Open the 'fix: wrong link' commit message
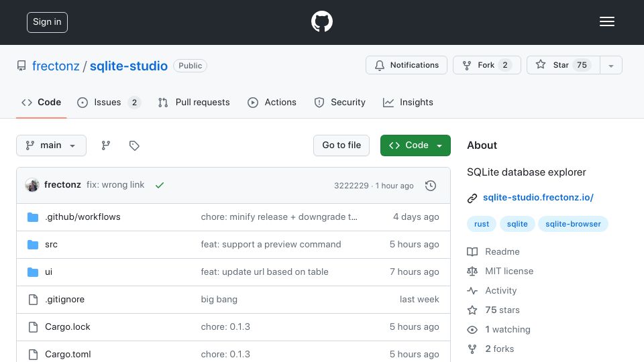This screenshot has width=644, height=362. click(115, 185)
